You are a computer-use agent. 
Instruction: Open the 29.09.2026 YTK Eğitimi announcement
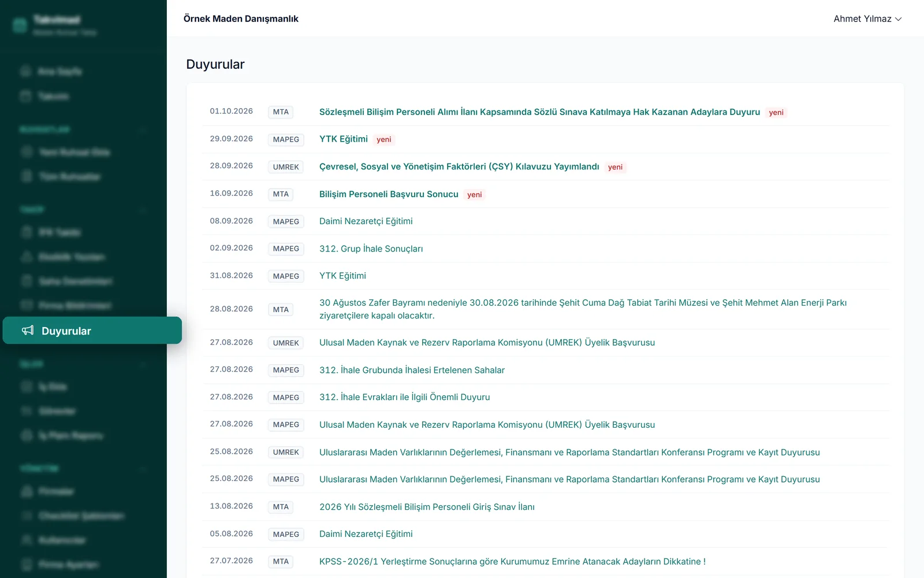tap(344, 139)
